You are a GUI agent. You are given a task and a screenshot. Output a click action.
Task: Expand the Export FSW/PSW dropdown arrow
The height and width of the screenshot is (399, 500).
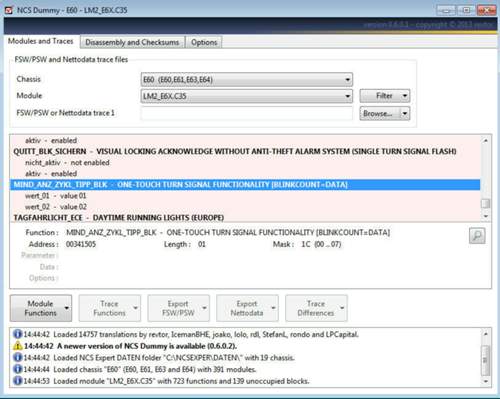[x=204, y=308]
